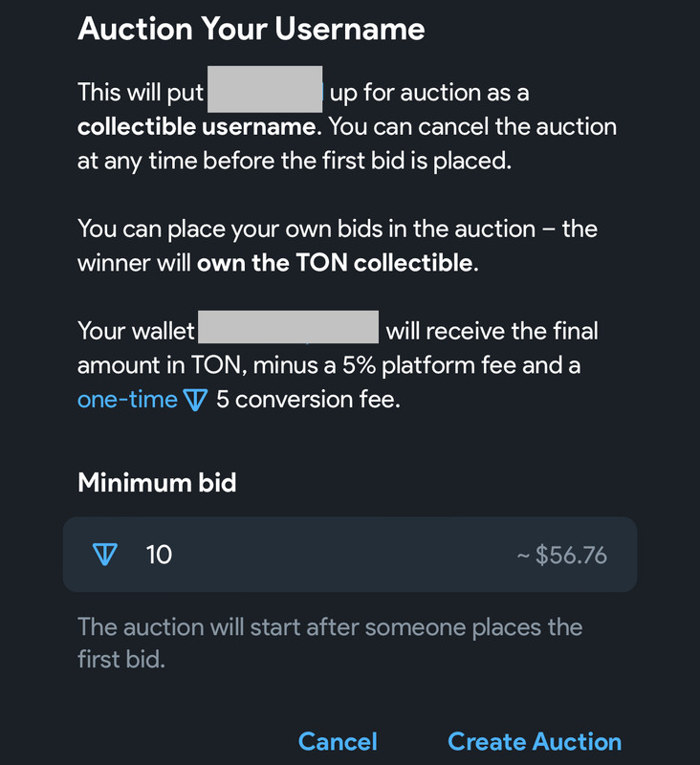Click the "Your wallet" words

click(x=136, y=332)
